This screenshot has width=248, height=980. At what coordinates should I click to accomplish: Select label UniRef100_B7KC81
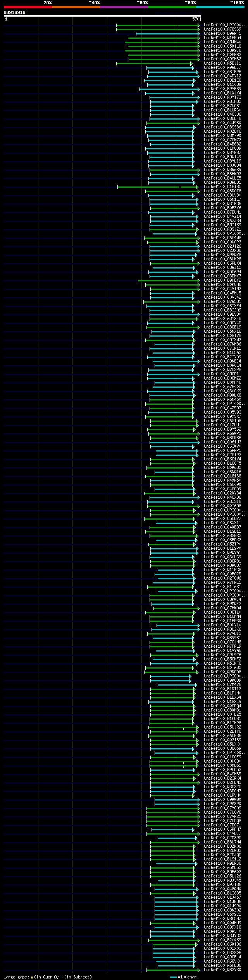222,106
